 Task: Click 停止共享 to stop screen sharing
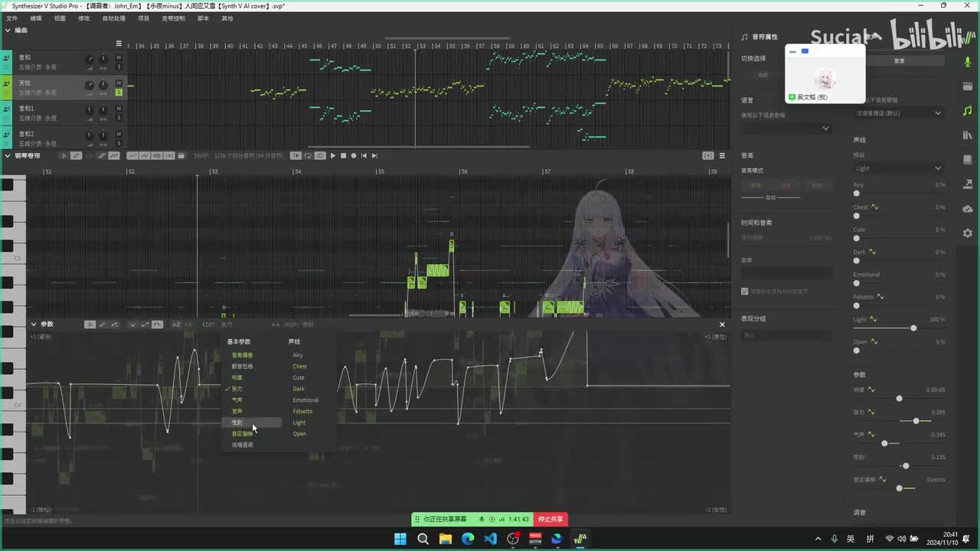(550, 519)
